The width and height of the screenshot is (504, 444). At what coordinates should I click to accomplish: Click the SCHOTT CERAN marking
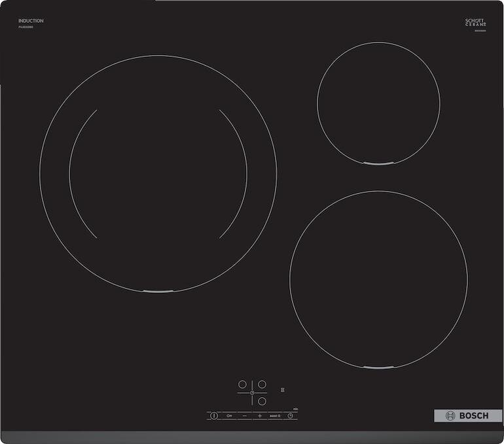[x=476, y=22]
